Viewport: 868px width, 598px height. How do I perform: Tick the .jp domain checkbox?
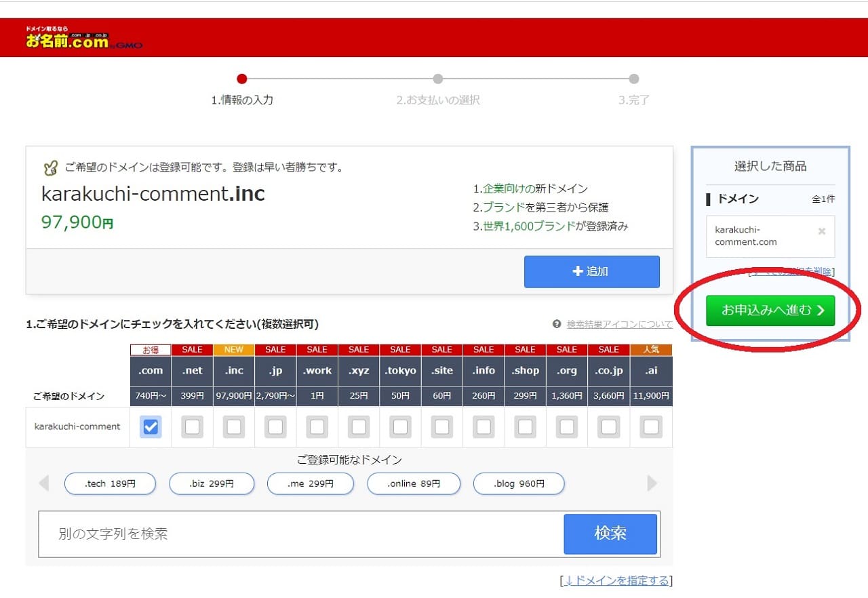275,426
